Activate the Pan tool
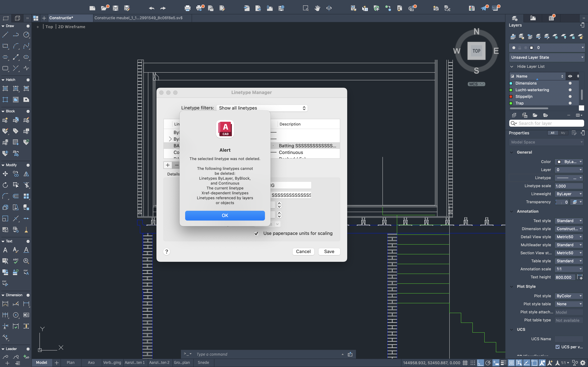Viewport: 588px width, 367px height. point(317,8)
